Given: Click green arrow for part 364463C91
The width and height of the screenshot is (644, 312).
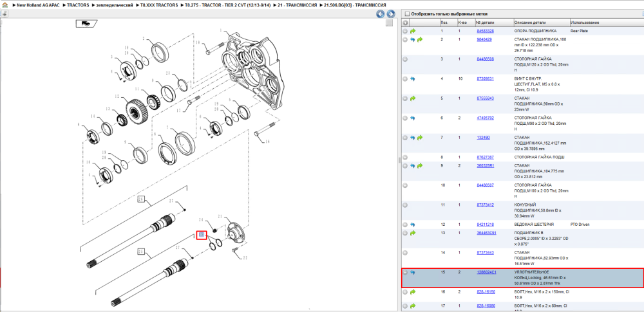Looking at the screenshot, I should [x=413, y=233].
